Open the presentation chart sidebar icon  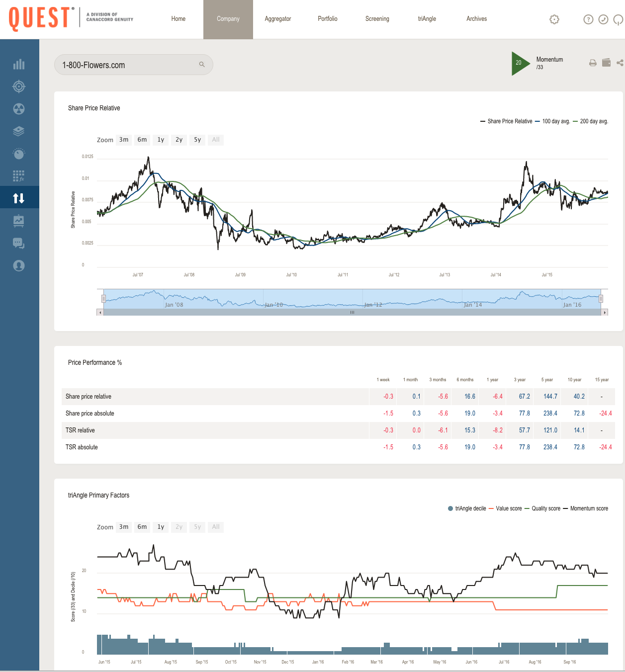[x=19, y=221]
